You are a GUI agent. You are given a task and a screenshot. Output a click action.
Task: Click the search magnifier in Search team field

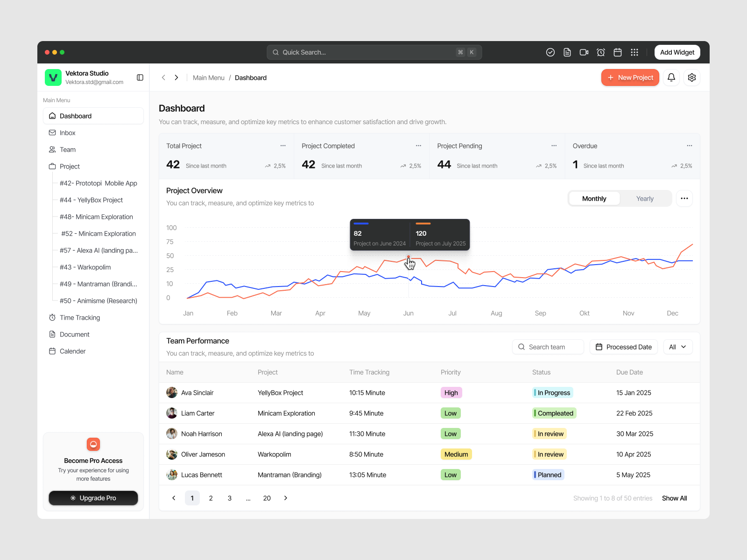pos(521,347)
